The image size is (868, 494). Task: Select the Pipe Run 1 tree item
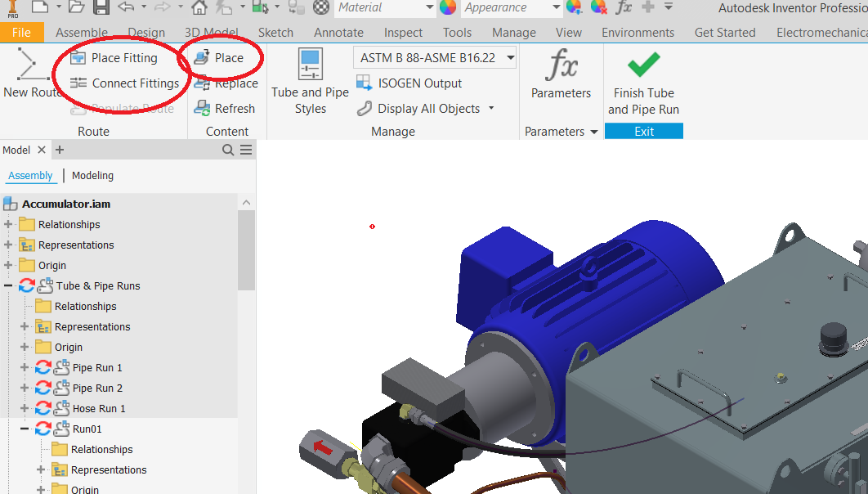coord(97,368)
